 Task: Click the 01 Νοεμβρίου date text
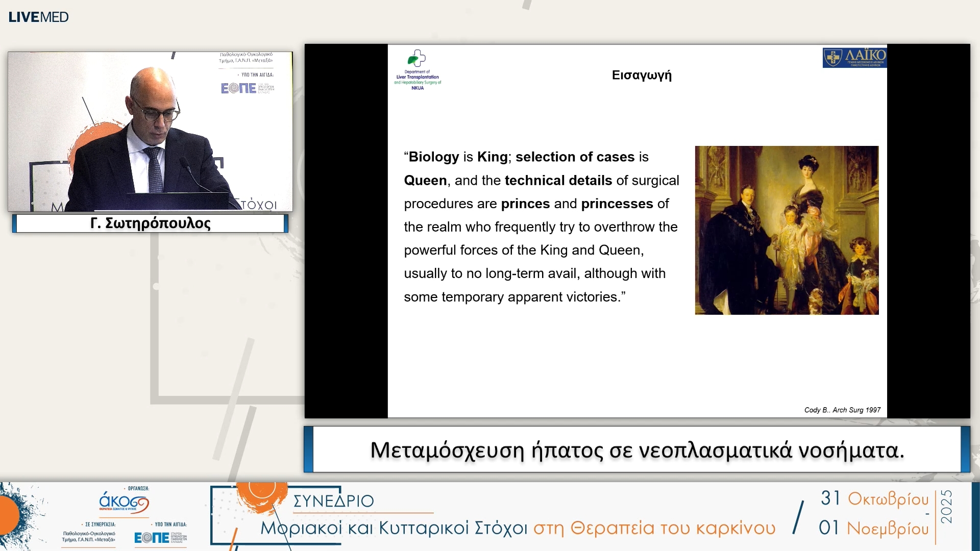pos(873,528)
